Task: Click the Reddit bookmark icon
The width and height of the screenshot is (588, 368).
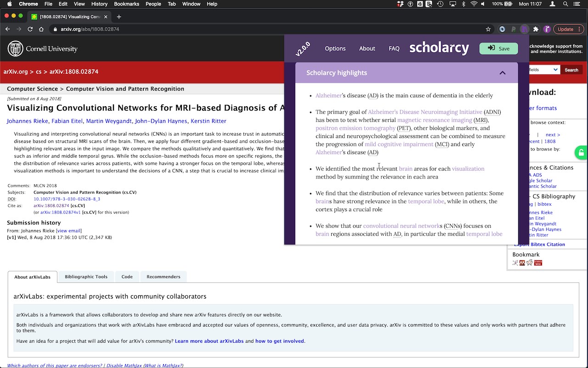Action: [x=530, y=263]
